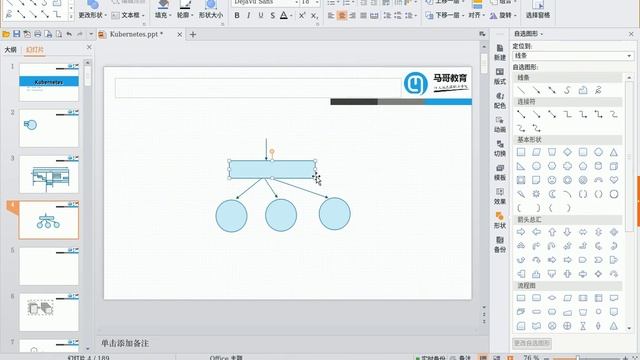The width and height of the screenshot is (640, 360).
Task: Select the rightmost blue circle on slide
Action: pyautogui.click(x=335, y=214)
